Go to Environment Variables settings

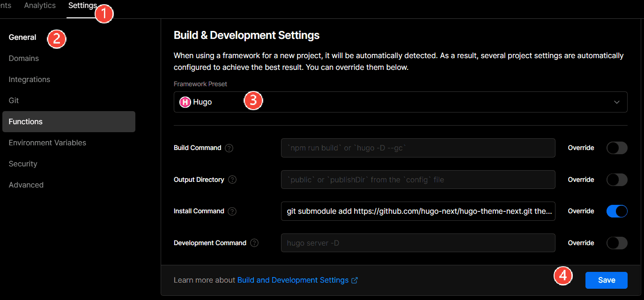click(47, 143)
